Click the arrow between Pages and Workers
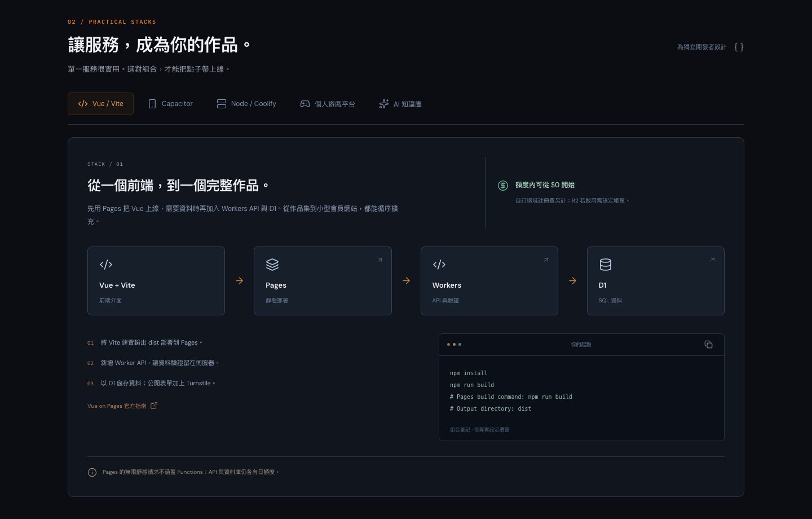Screen dimensions: 812x519 (406, 280)
